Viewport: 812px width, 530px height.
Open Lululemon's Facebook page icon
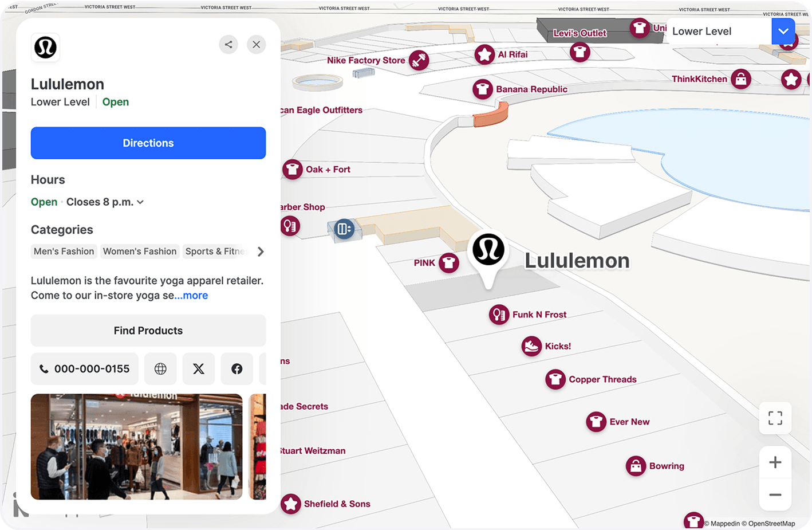click(236, 368)
